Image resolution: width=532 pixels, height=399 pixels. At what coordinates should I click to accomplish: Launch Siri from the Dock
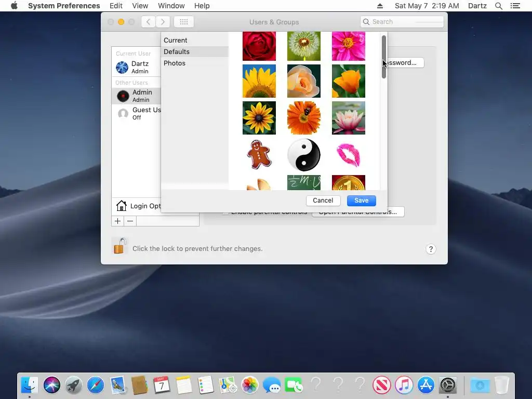tap(52, 385)
